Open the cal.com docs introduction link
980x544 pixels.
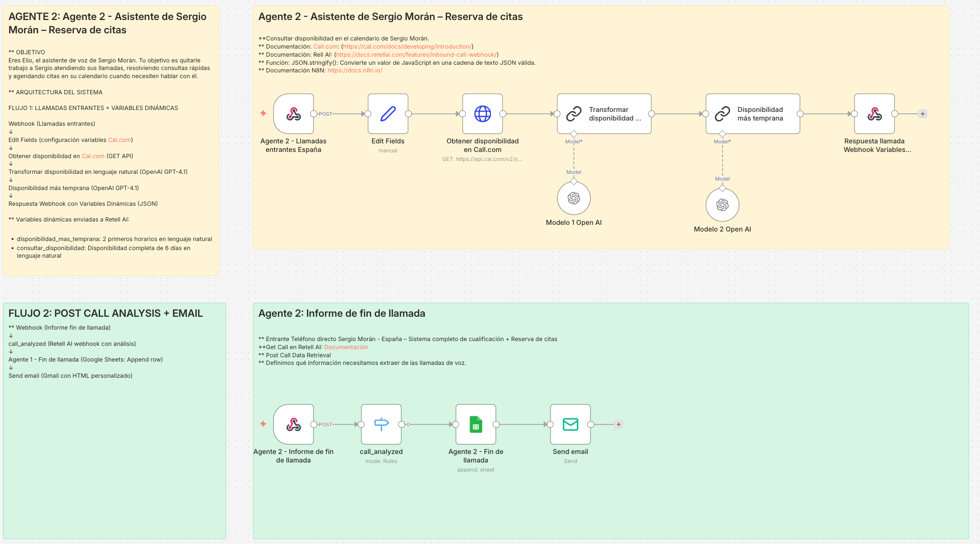click(x=407, y=47)
